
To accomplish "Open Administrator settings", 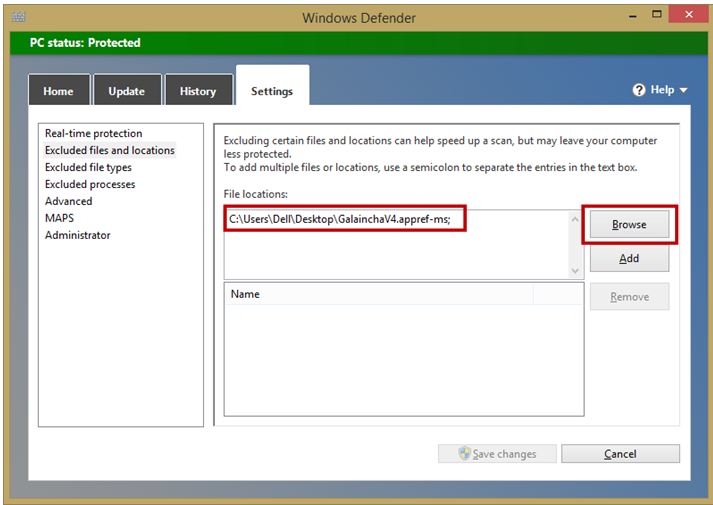I will [77, 235].
